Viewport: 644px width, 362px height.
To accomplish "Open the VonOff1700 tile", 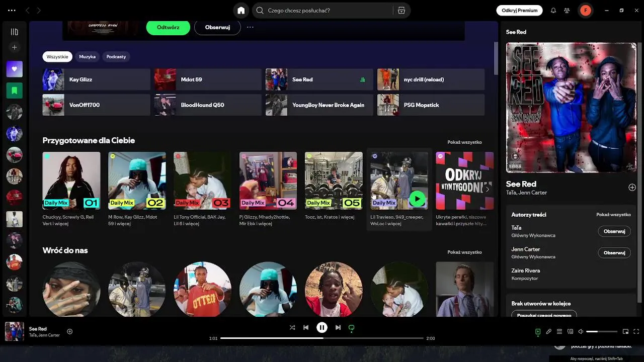I will point(97,105).
